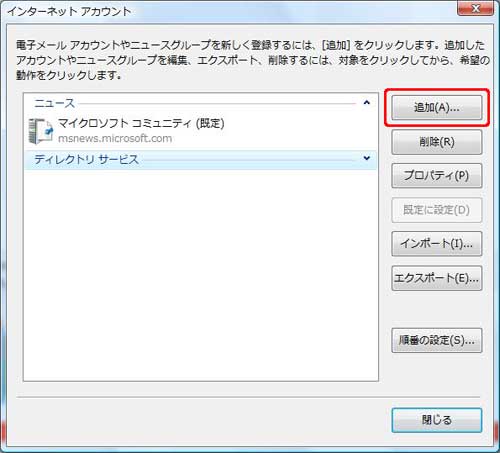Click the instruction text paragraph
Image resolution: width=500 pixels, height=453 pixels.
click(253, 60)
